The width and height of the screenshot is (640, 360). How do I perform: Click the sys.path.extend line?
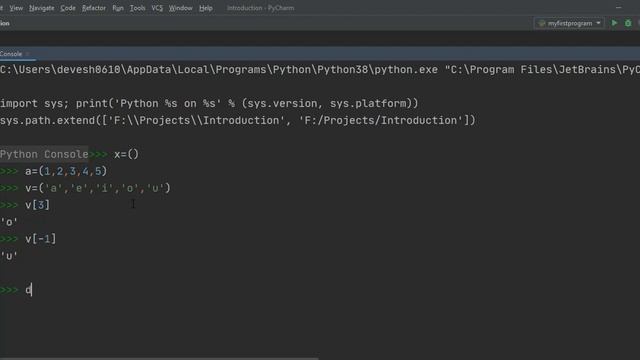[x=238, y=120]
